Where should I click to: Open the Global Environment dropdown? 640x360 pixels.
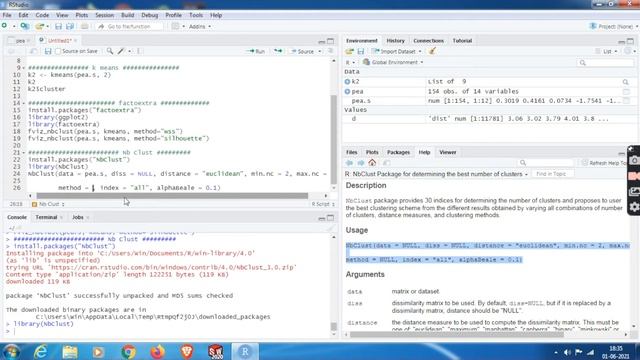click(x=393, y=62)
